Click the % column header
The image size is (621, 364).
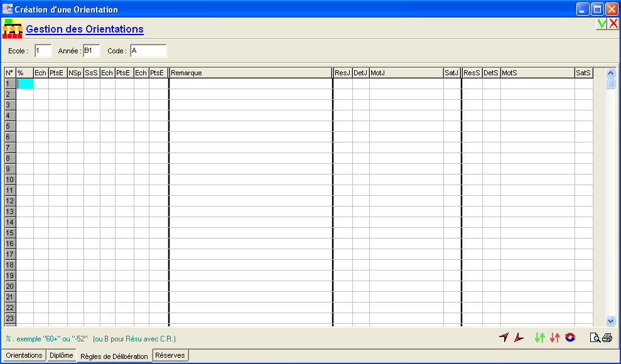tap(24, 73)
